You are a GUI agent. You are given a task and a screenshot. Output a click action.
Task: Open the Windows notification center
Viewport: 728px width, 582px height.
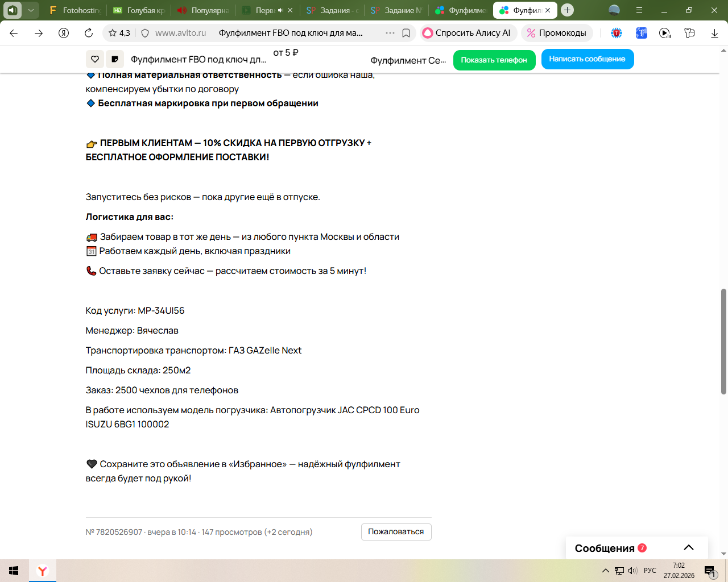pos(710,571)
